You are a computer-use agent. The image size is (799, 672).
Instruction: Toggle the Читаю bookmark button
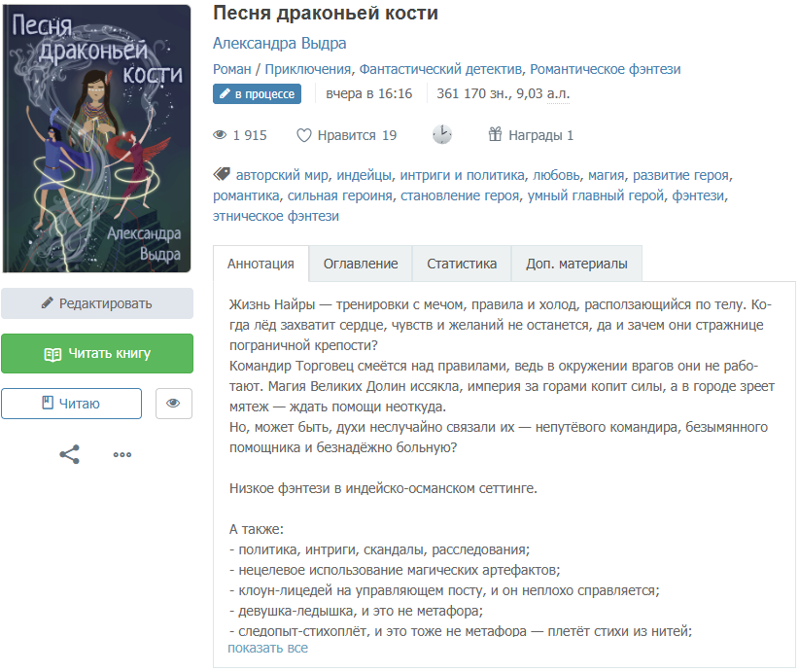point(71,404)
